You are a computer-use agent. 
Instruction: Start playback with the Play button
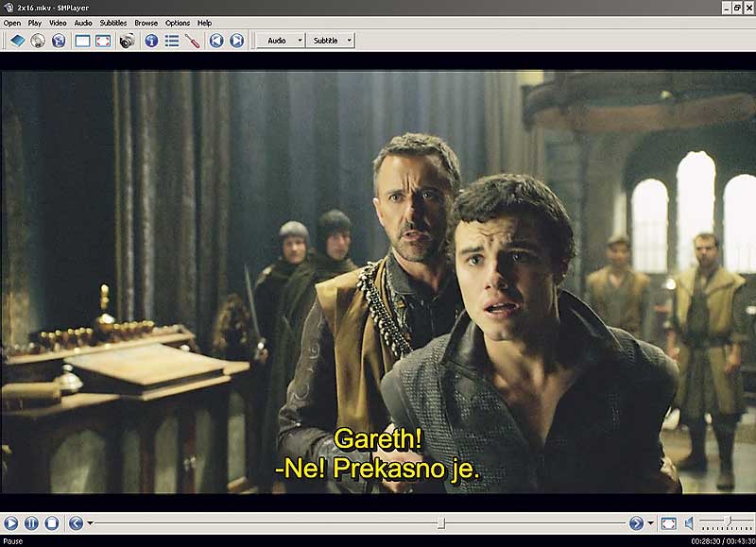tap(10, 522)
